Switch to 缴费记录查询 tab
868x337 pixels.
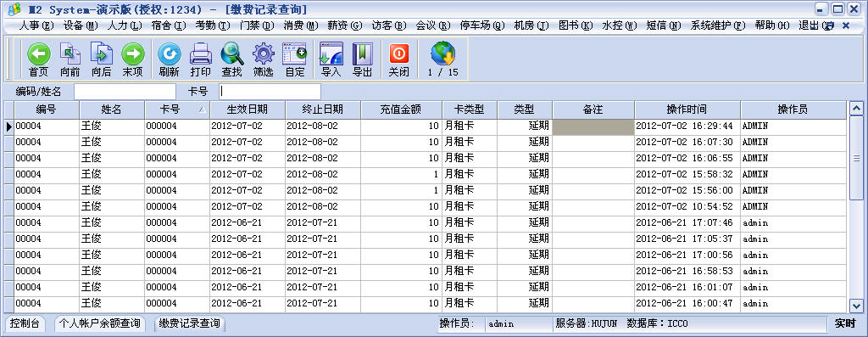click(x=189, y=323)
